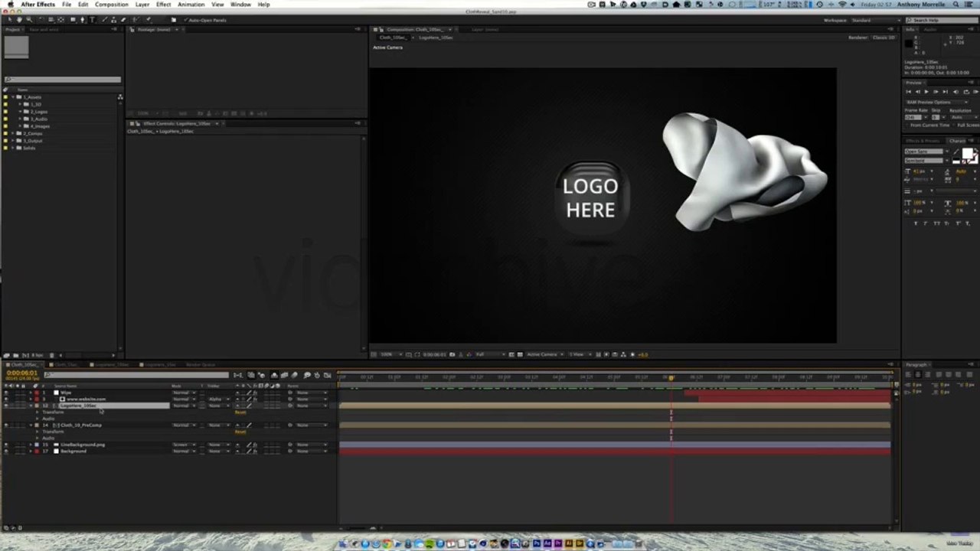Toggle shy layers hide switch in timeline
980x551 pixels.
point(274,375)
